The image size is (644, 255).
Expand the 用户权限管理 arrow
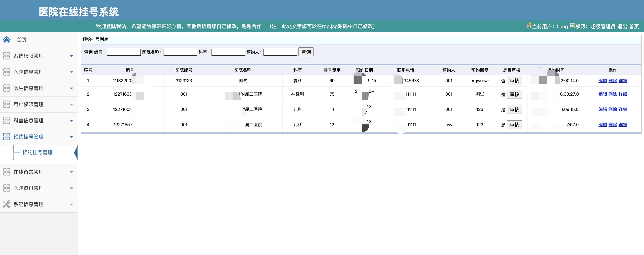click(71, 104)
